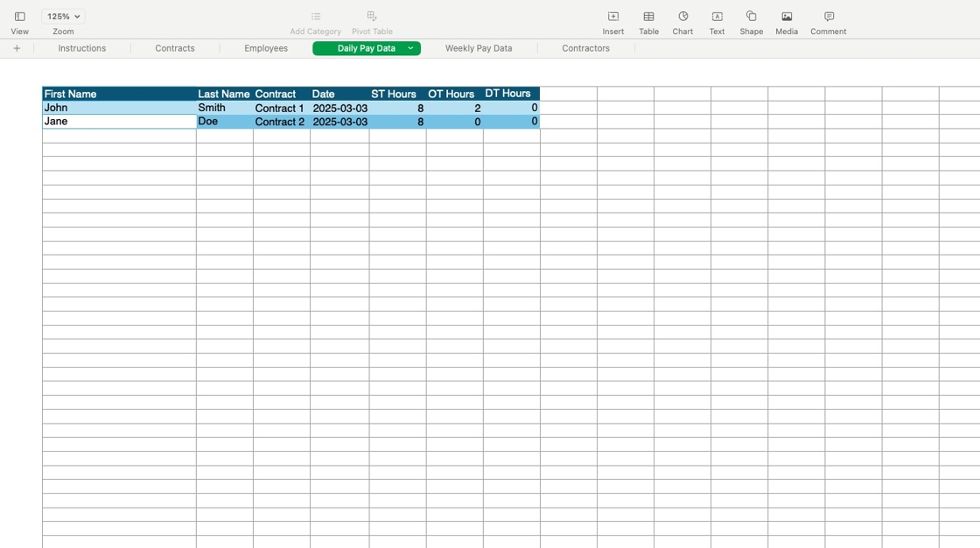
Task: Select John Smith's 2025-03-03 date cell
Action: click(x=339, y=108)
